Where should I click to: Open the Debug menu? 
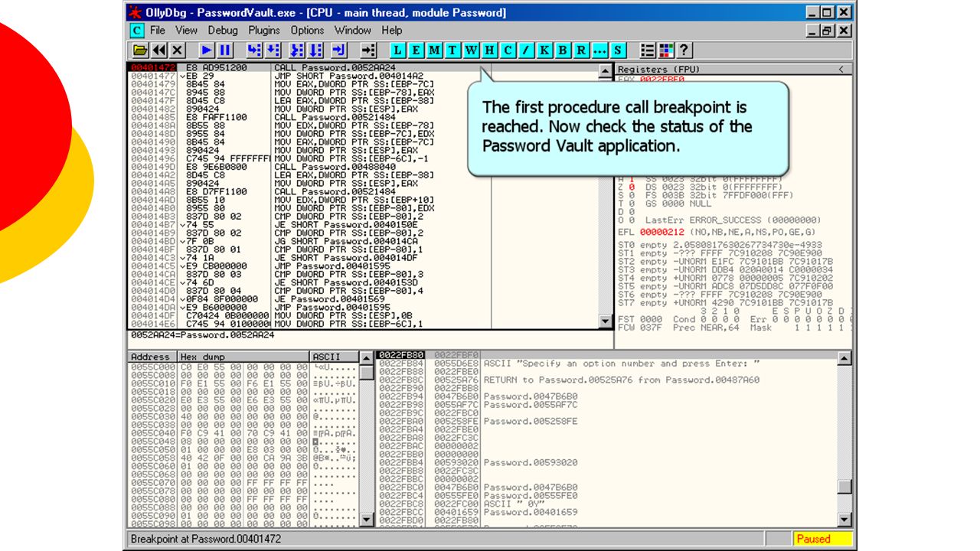pos(223,31)
